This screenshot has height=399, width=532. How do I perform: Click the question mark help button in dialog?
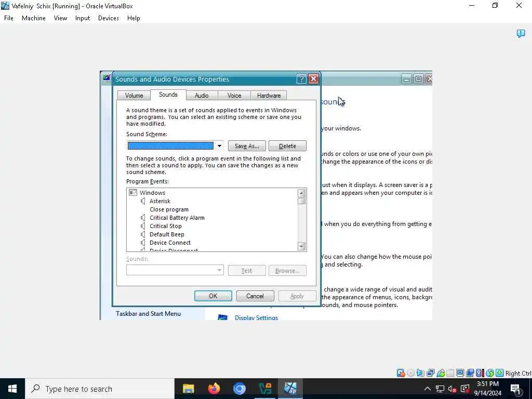(x=301, y=79)
